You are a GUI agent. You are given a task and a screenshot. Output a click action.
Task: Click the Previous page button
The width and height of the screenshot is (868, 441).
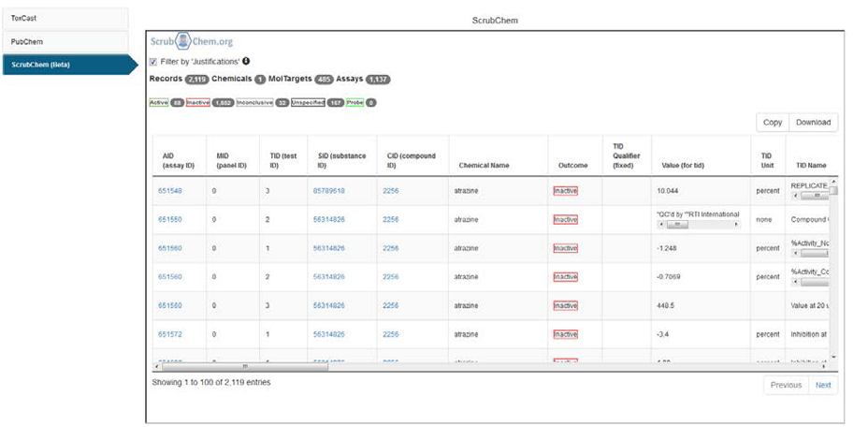pyautogui.click(x=786, y=385)
